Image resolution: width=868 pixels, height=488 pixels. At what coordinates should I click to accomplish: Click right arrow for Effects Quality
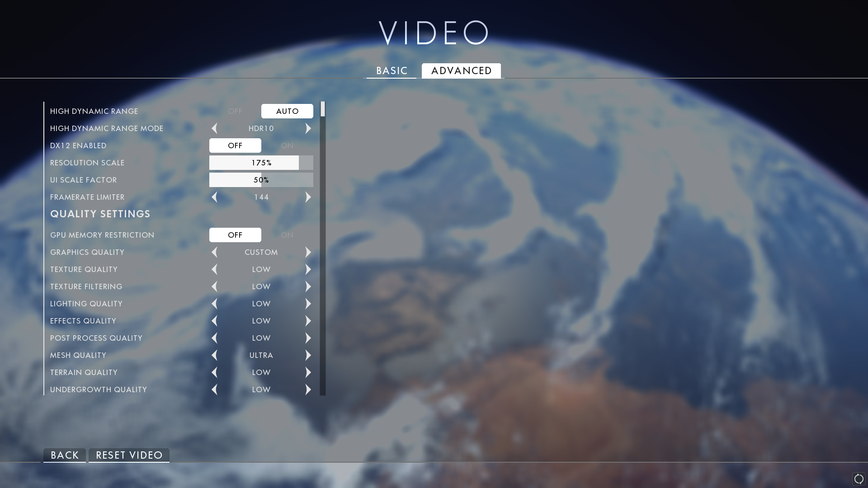click(x=308, y=321)
